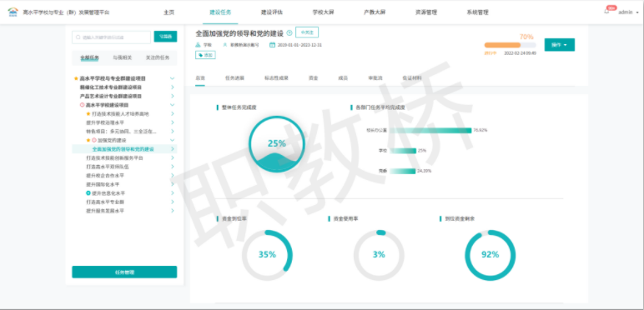Open the 产教大屏 menu
644x310 pixels.
tap(375, 12)
